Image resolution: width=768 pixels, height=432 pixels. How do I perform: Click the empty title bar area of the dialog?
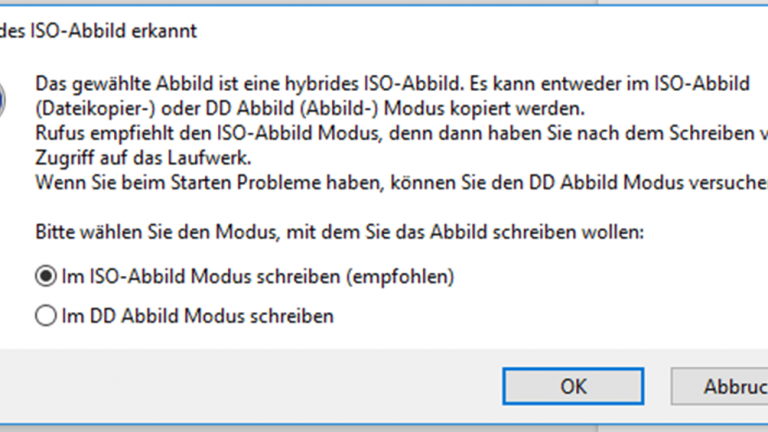tap(450, 31)
